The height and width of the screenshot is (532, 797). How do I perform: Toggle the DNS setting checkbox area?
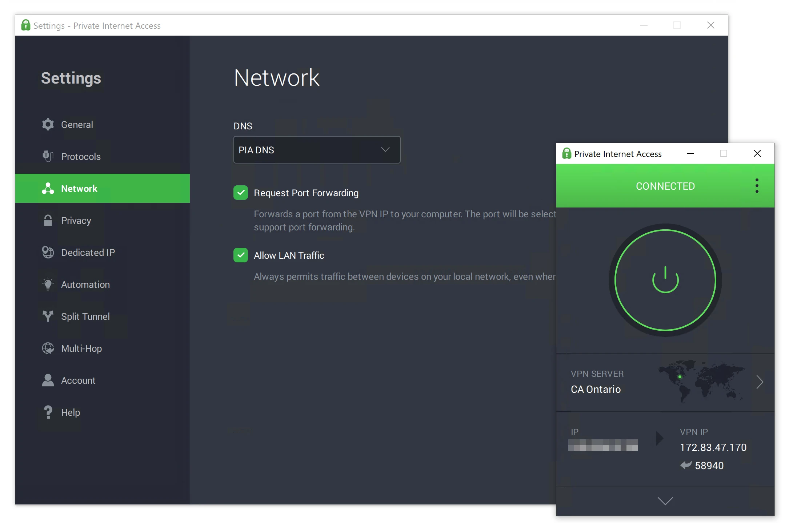(317, 150)
